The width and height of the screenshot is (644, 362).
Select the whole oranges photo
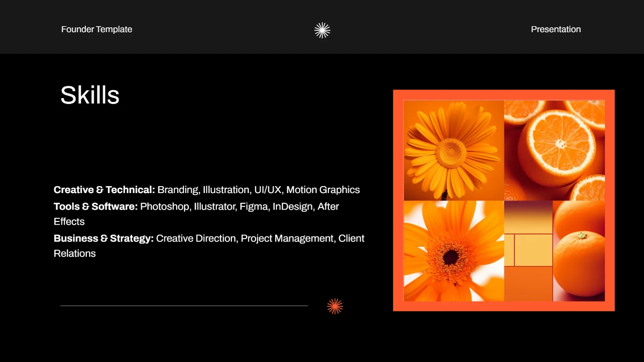pyautogui.click(x=579, y=251)
